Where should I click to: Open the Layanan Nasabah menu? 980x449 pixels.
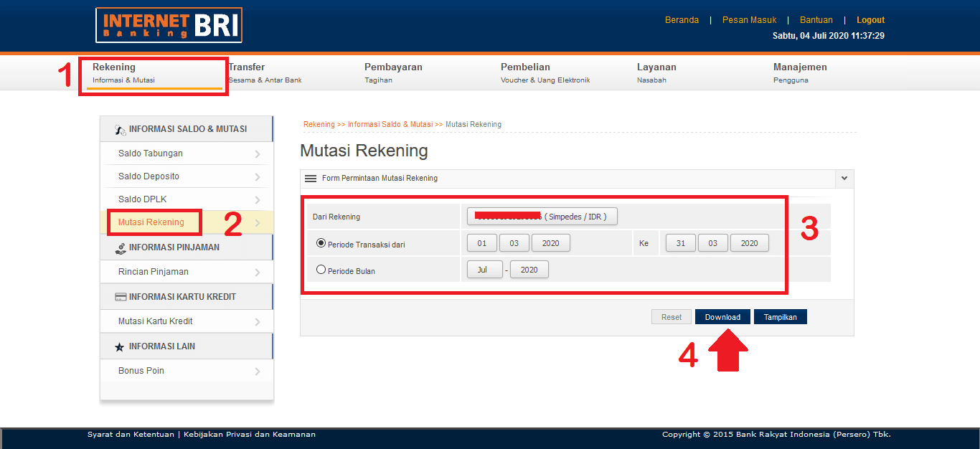[656, 72]
